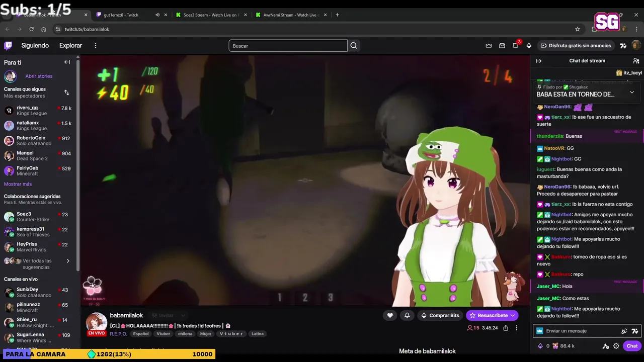Open Mangel channel in sidebar
Image resolution: width=644 pixels, height=362 pixels.
[38, 156]
